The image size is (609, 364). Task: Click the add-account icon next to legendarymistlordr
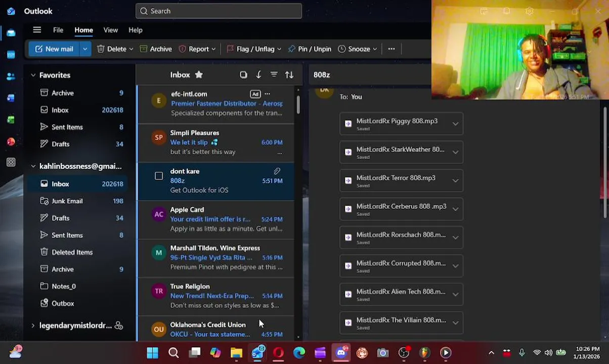coord(119,326)
